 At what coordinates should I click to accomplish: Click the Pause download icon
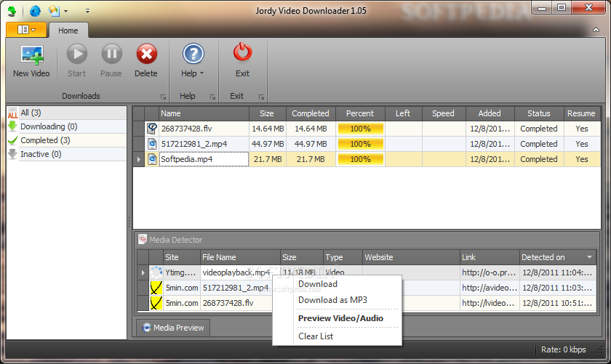coord(111,54)
